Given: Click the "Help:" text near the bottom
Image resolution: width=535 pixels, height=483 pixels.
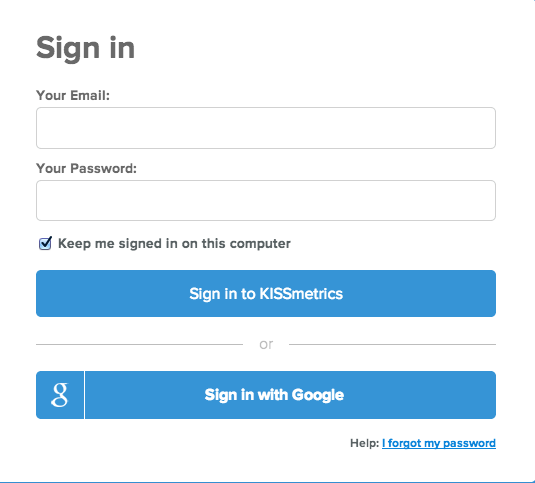Looking at the screenshot, I should coord(364,443).
